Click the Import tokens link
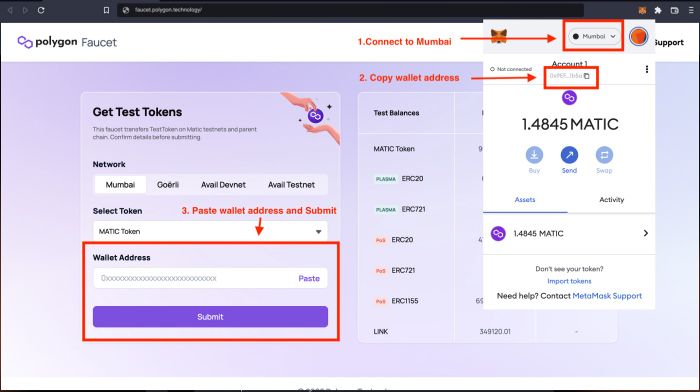Image resolution: width=700 pixels, height=392 pixels. click(x=569, y=281)
